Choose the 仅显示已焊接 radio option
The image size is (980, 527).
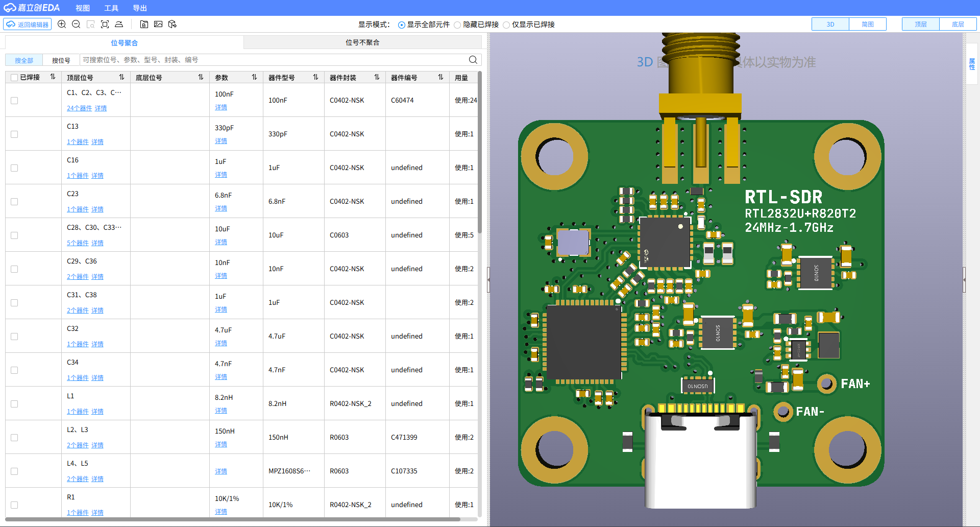click(x=506, y=25)
